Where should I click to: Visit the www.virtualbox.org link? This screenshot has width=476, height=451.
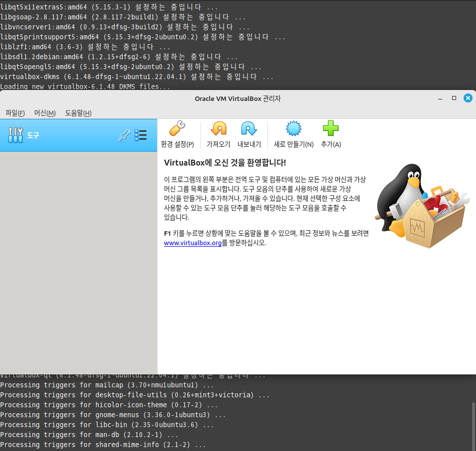click(x=193, y=243)
